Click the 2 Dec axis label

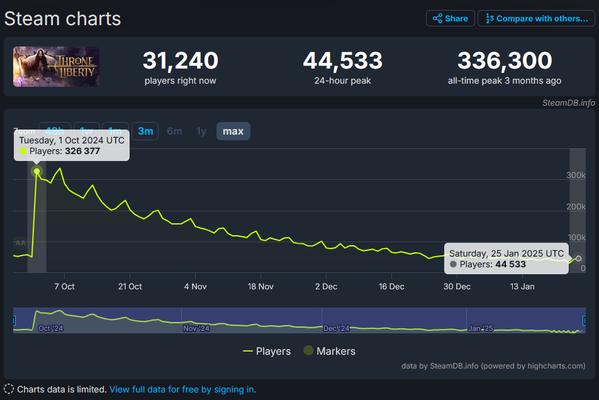pyautogui.click(x=326, y=287)
